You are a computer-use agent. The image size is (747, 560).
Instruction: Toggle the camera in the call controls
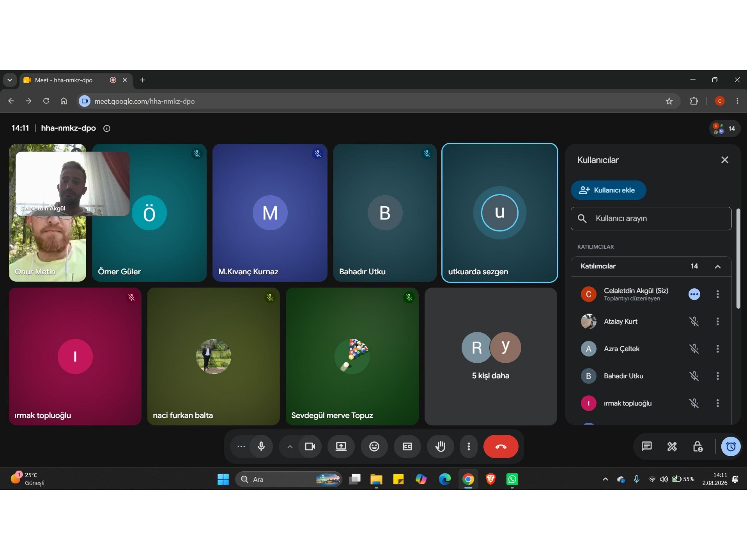coord(310,446)
